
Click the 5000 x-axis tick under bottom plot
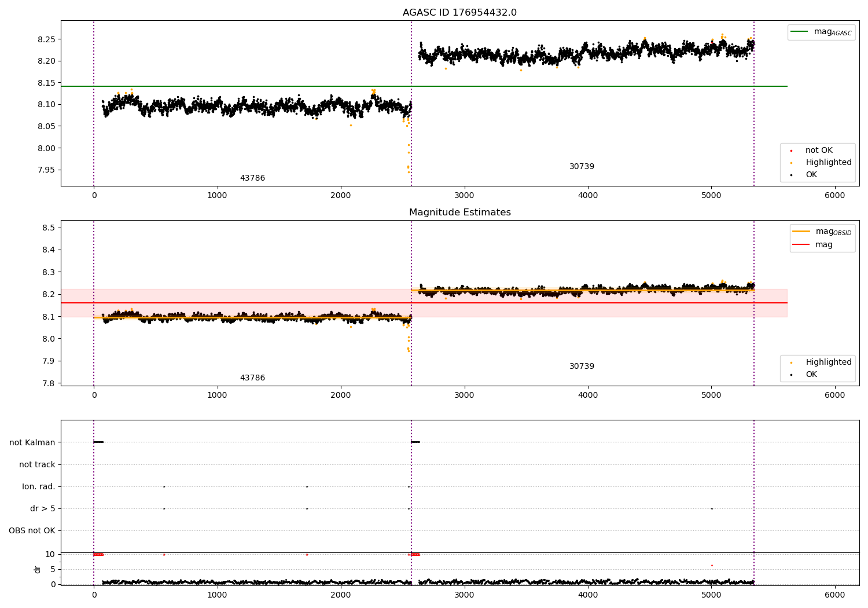point(711,595)
